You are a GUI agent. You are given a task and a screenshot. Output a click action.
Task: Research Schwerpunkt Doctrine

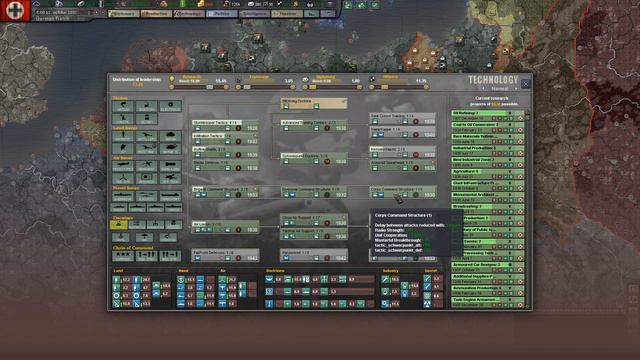pos(314,159)
